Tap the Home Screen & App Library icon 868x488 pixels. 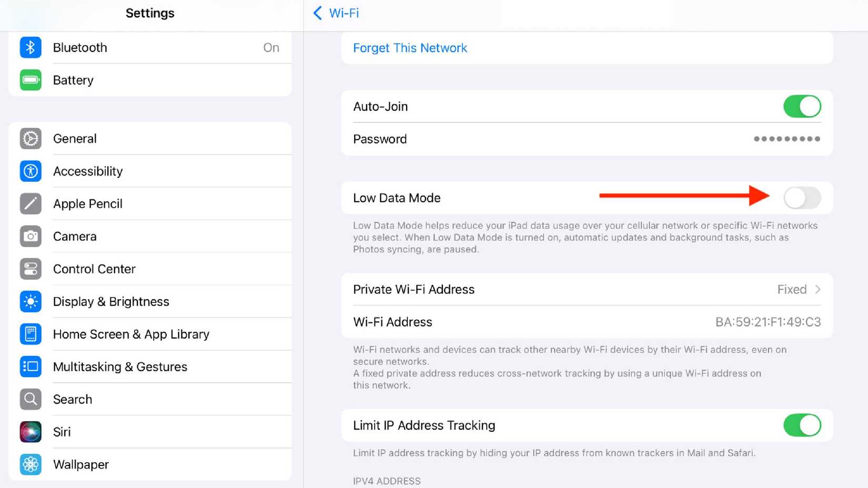tap(31, 334)
